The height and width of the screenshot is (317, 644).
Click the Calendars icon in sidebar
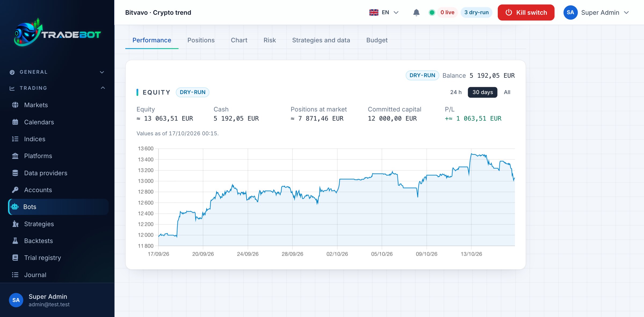[x=15, y=122]
